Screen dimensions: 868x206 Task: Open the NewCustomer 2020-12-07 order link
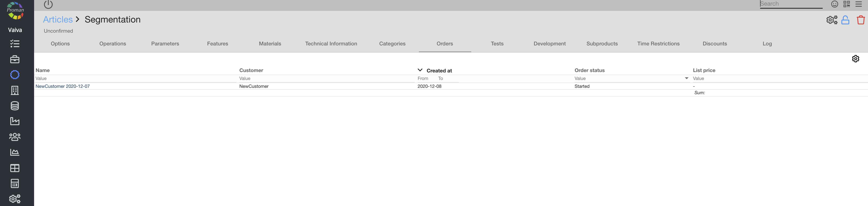(63, 86)
